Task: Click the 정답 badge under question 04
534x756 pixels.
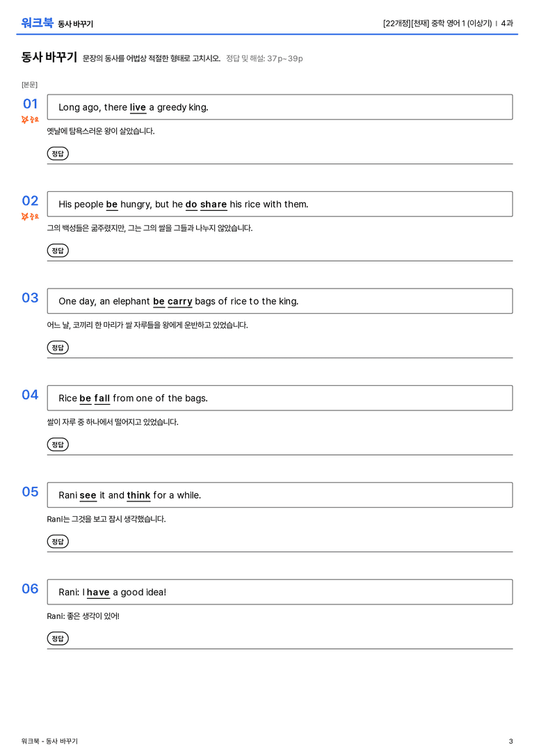Action: [x=58, y=444]
